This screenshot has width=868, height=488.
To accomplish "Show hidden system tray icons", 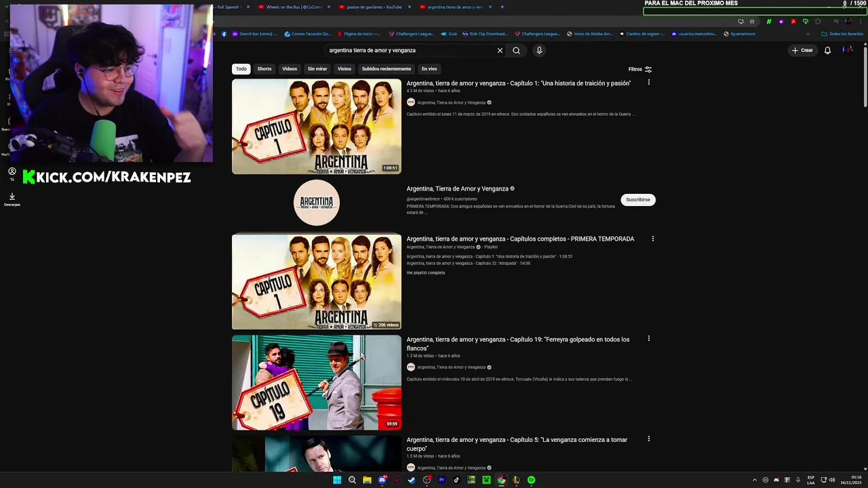I will [754, 480].
